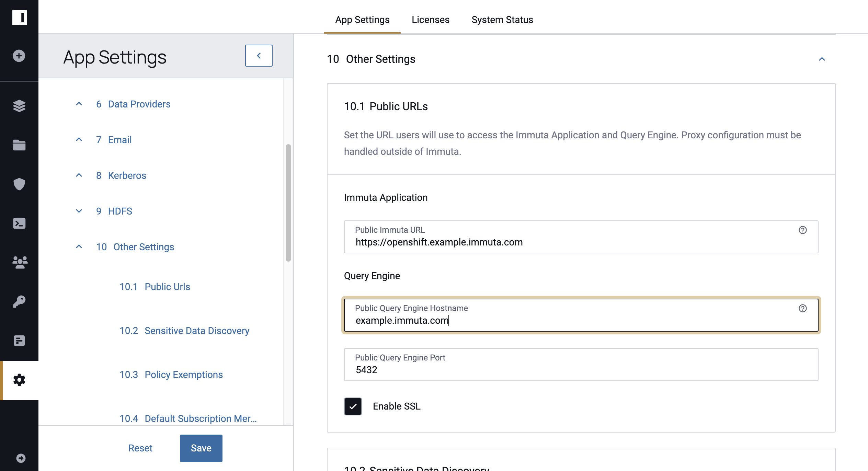868x471 pixels.
Task: Open 10.3 Policy Exemptions nav item
Action: [x=171, y=375]
